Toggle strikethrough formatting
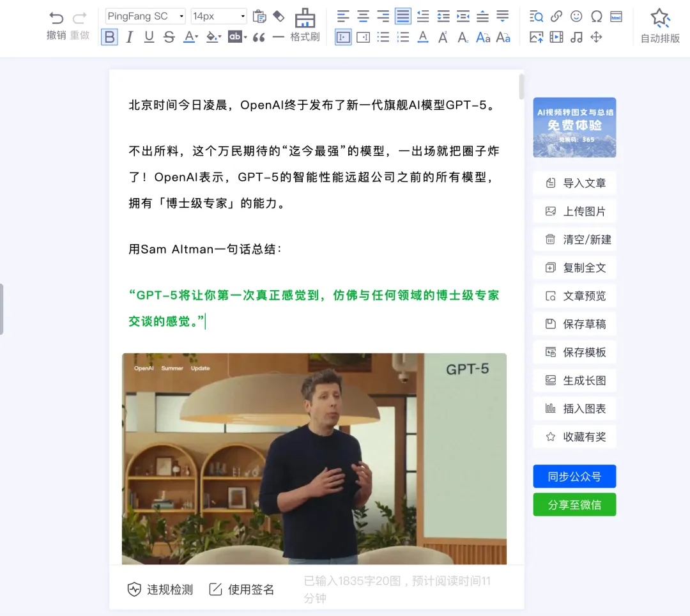This screenshot has height=616, width=690. tap(169, 38)
